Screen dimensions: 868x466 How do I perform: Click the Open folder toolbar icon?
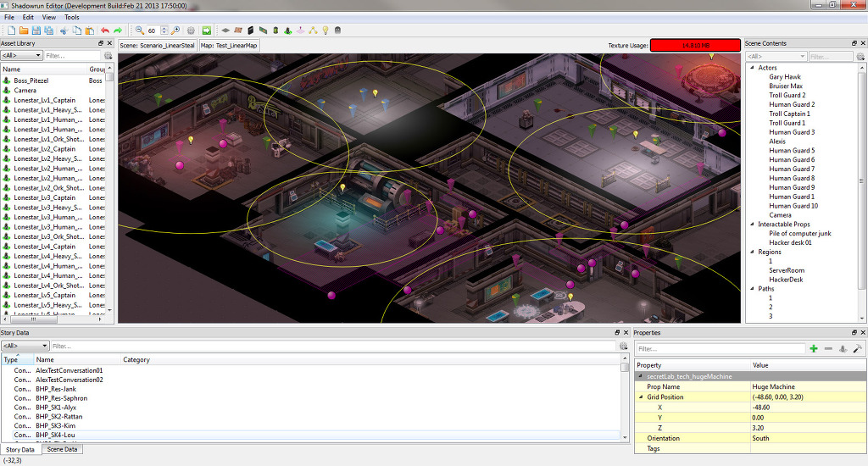[x=24, y=31]
